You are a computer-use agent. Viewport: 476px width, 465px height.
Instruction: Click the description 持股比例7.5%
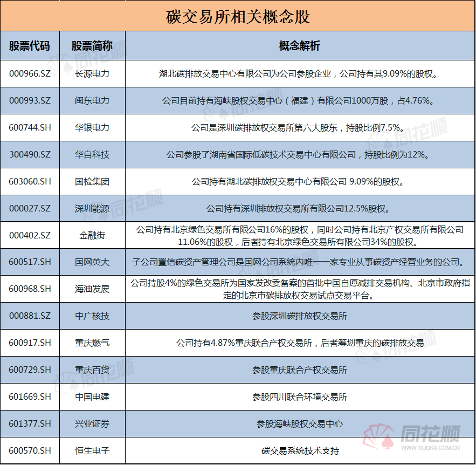click(x=300, y=127)
